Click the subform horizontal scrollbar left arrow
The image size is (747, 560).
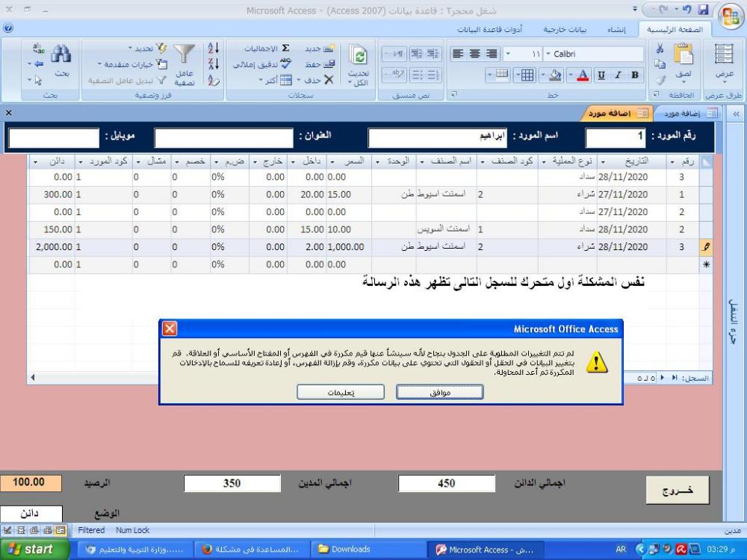[32, 378]
